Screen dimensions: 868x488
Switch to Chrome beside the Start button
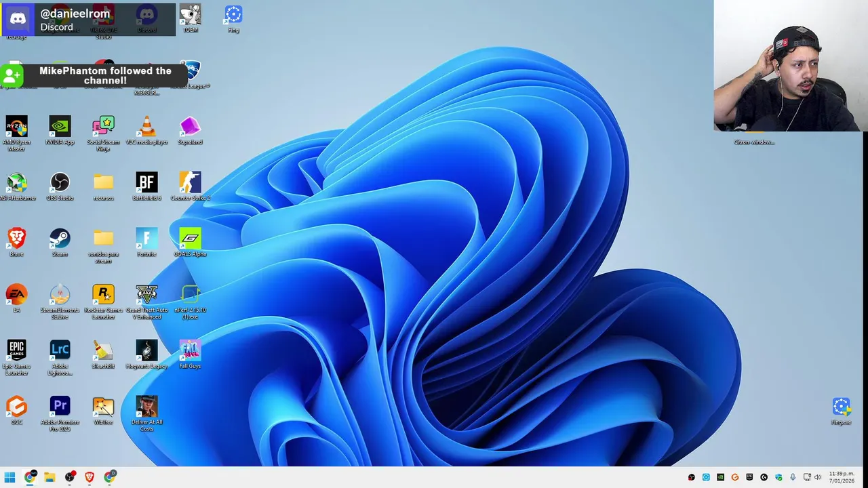coord(30,477)
